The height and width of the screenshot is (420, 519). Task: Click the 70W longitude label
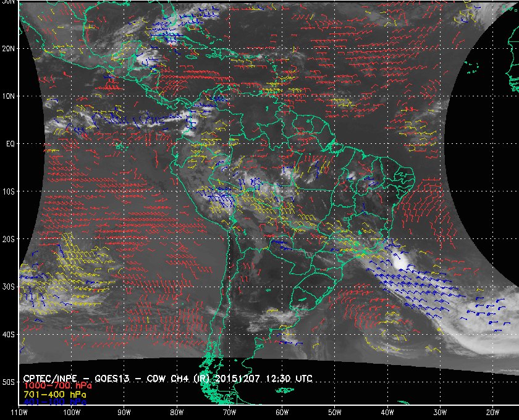pyautogui.click(x=229, y=413)
